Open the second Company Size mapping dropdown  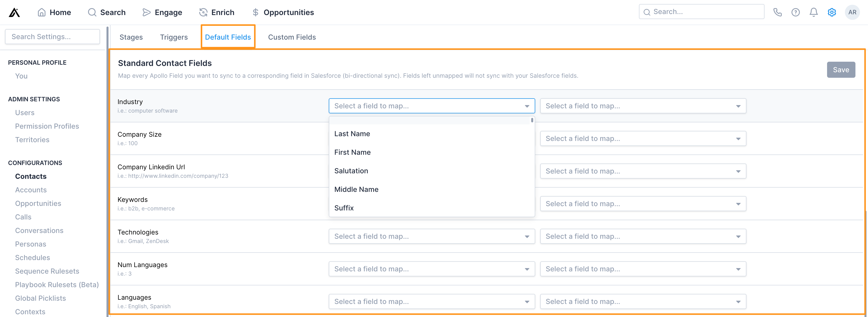click(x=643, y=139)
